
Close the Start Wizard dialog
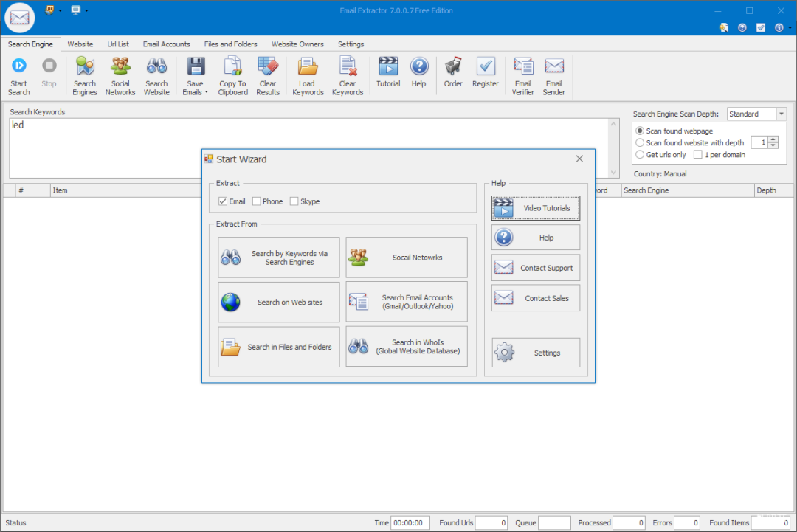tap(579, 159)
